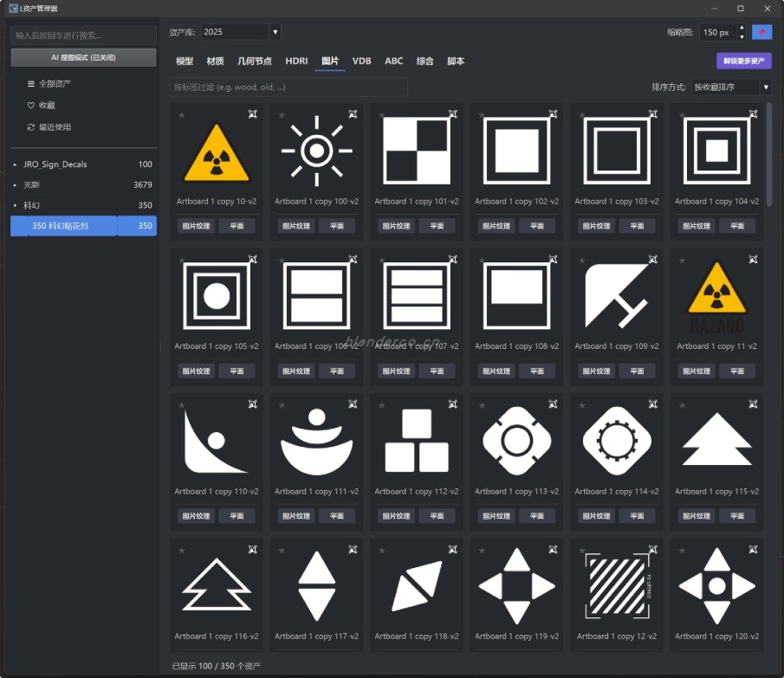Open 最近使用 in the sidebar
Viewport: 784px width, 678px height.
tap(50, 127)
